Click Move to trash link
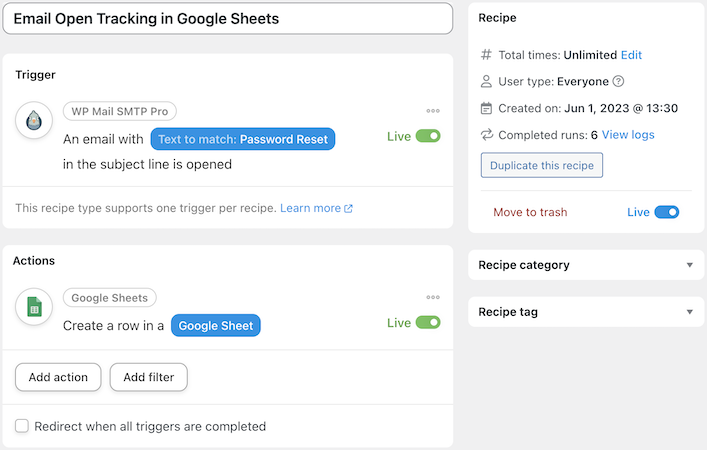707x450 pixels. click(530, 212)
